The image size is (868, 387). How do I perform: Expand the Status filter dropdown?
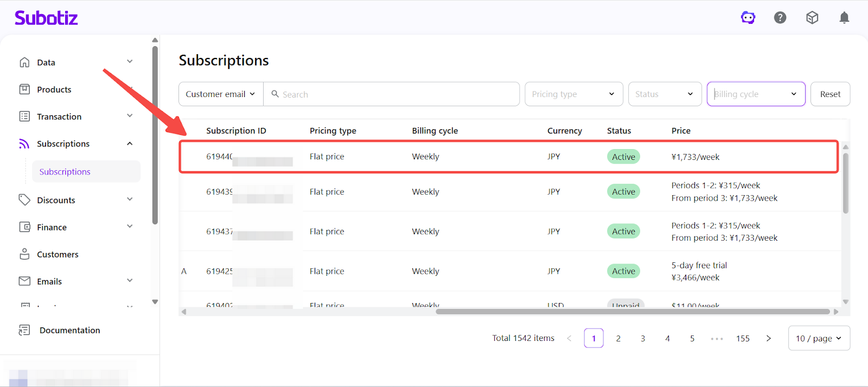(x=664, y=94)
